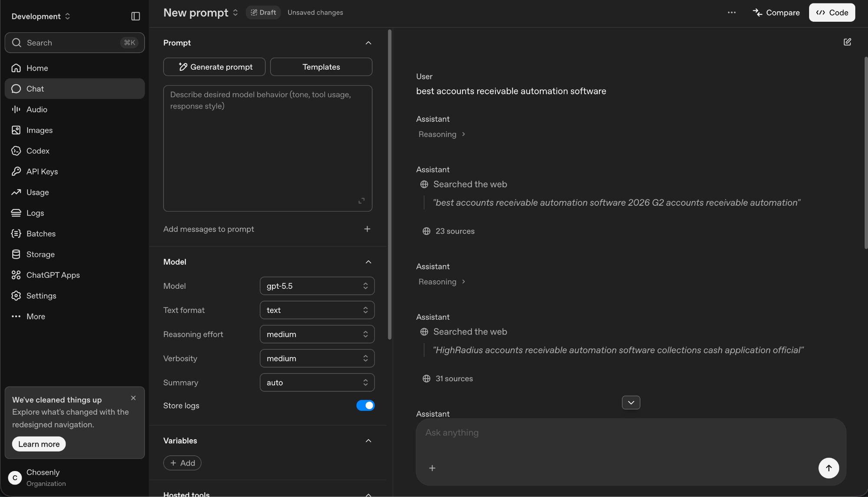Image resolution: width=868 pixels, height=497 pixels.
Task: Click the Home house icon
Action: point(16,68)
